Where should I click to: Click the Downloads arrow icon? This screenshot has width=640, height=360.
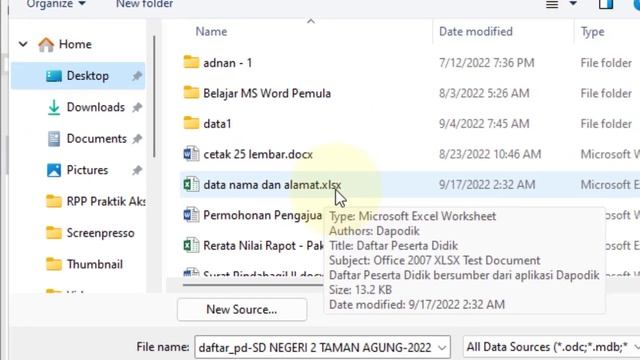54,108
